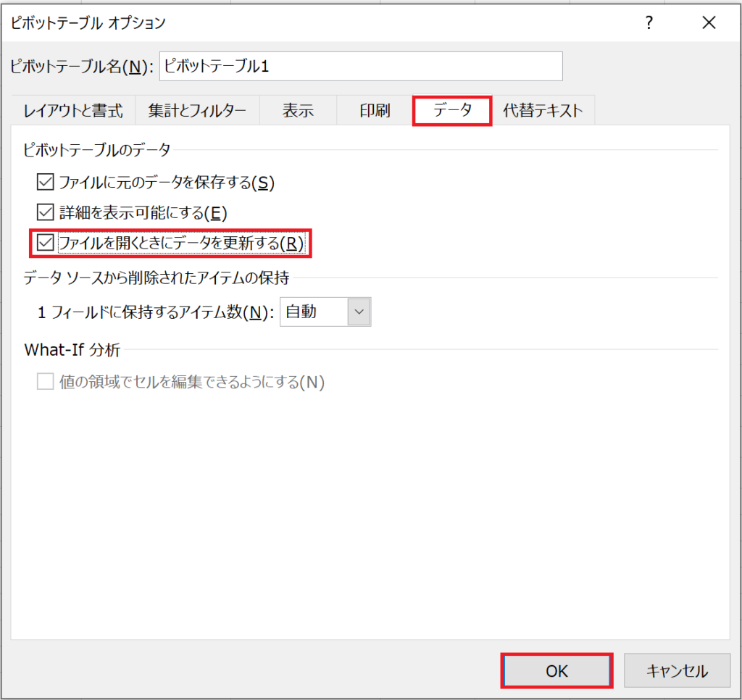Viewport: 742px width, 700px height.
Task: Click the 1 フィールドに保持するアイテム数 label
Action: (x=156, y=312)
